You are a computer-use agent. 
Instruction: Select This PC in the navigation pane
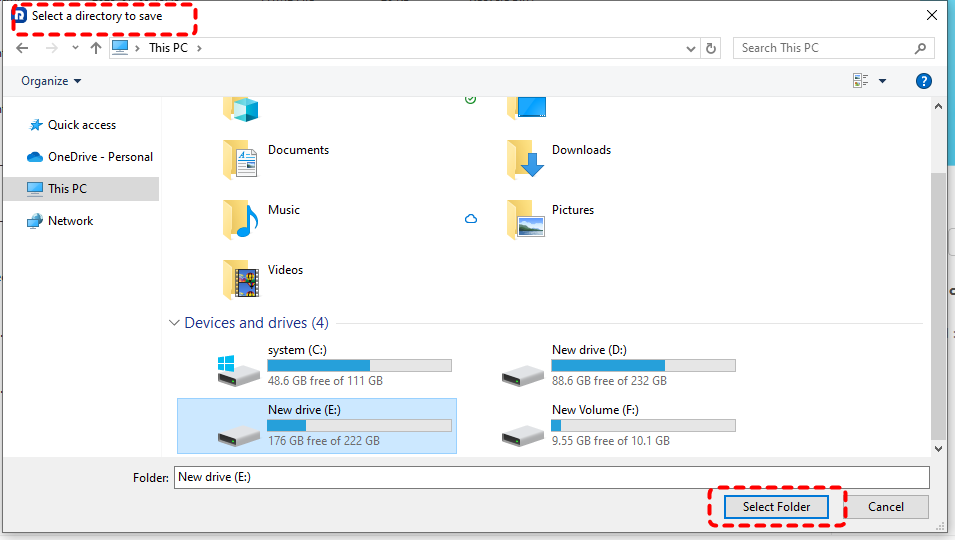tap(81, 189)
